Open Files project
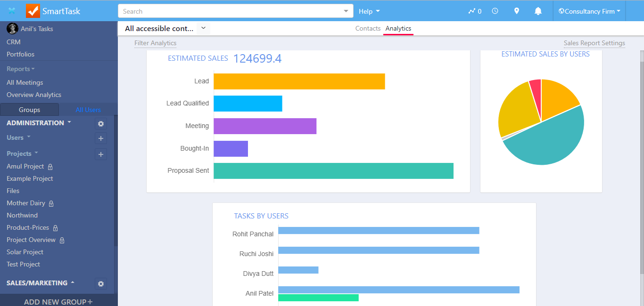 (x=13, y=191)
